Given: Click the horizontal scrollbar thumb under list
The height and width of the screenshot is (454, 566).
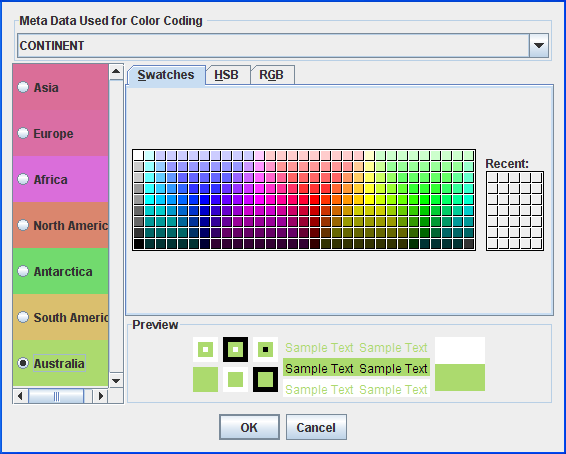Looking at the screenshot, I should 56,396.
